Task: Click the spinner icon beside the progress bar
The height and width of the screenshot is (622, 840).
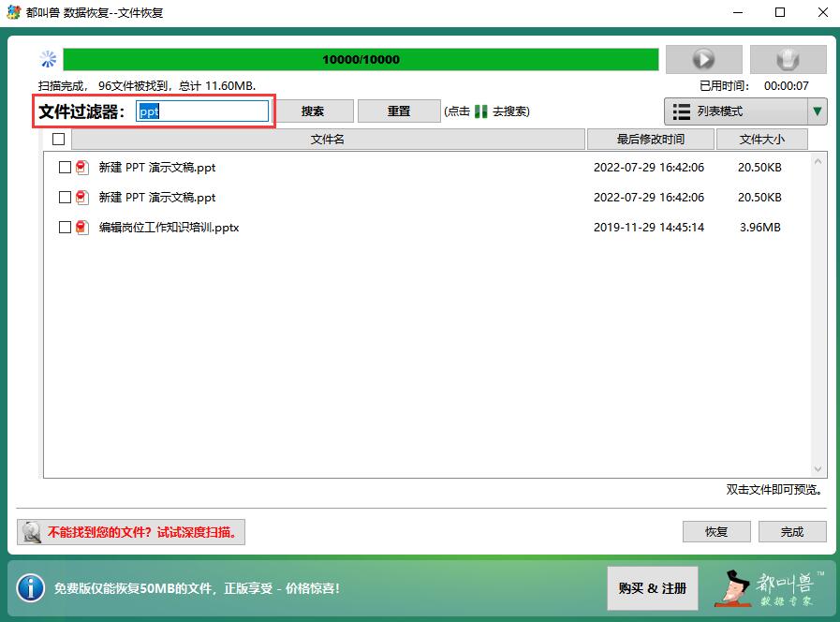Action: 47,59
